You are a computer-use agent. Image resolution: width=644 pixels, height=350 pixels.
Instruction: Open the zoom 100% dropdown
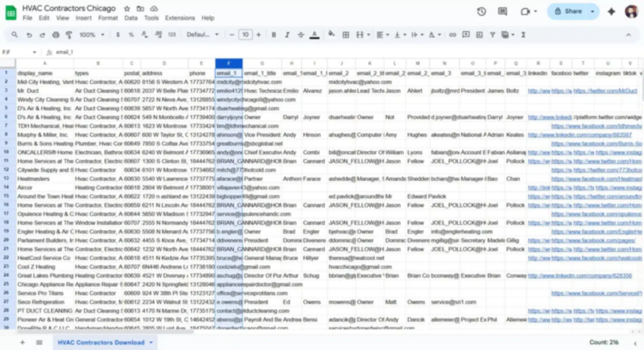tap(91, 35)
